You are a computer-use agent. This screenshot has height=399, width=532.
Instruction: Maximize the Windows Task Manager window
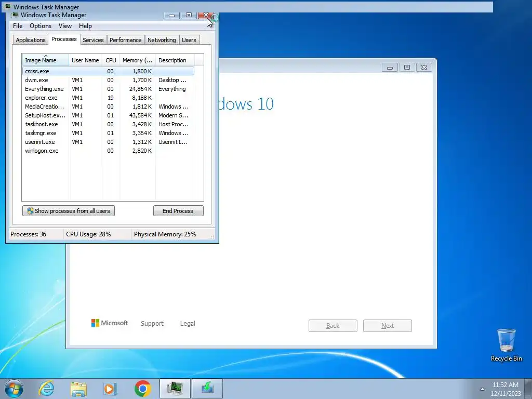click(189, 15)
